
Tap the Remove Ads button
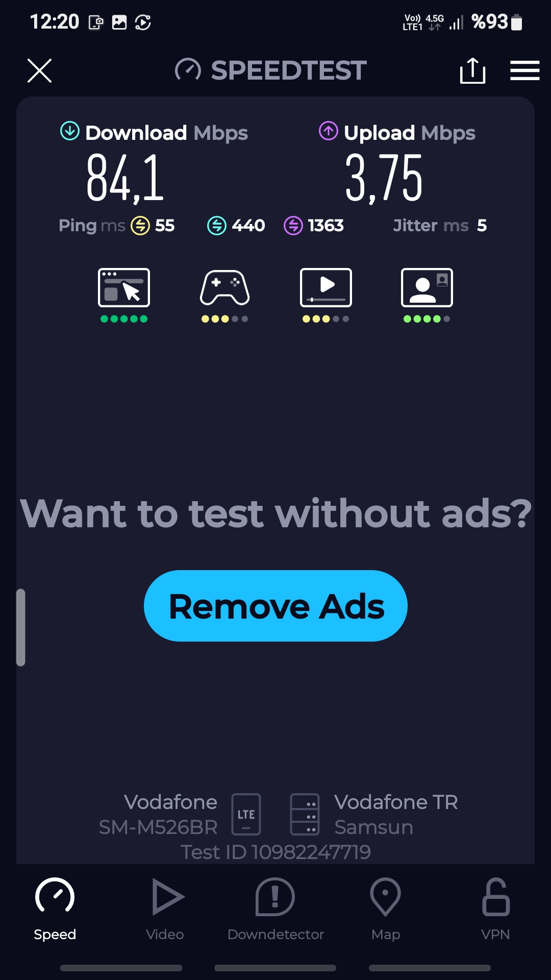pyautogui.click(x=275, y=606)
